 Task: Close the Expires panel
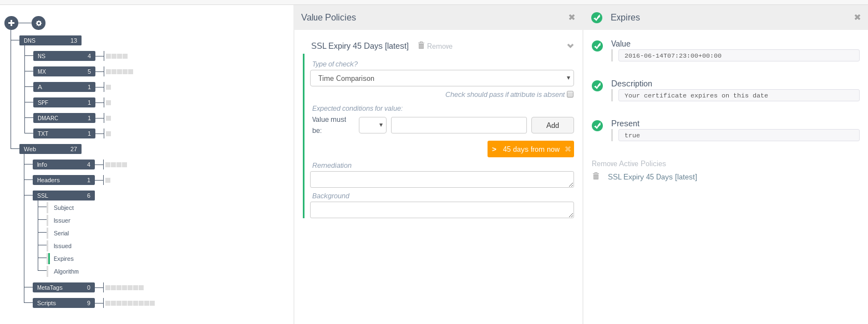tap(857, 17)
